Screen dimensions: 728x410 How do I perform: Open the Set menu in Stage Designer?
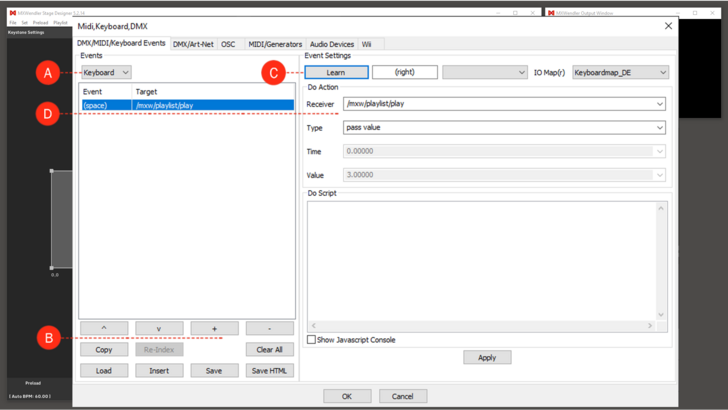25,22
